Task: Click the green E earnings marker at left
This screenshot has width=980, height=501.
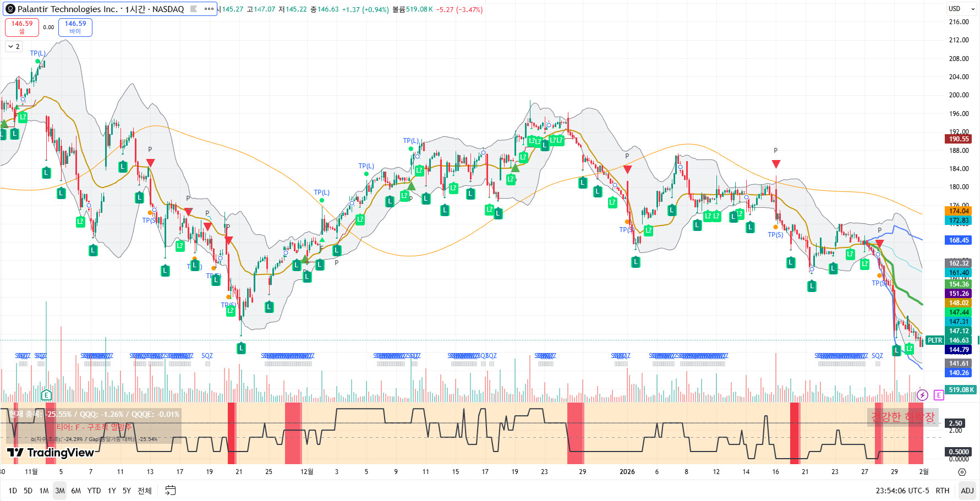Action: [x=46, y=395]
